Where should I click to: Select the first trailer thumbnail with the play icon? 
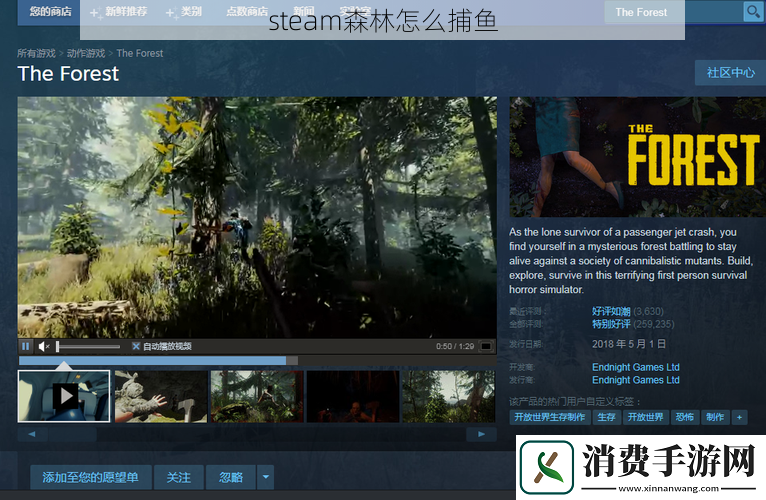coord(64,396)
